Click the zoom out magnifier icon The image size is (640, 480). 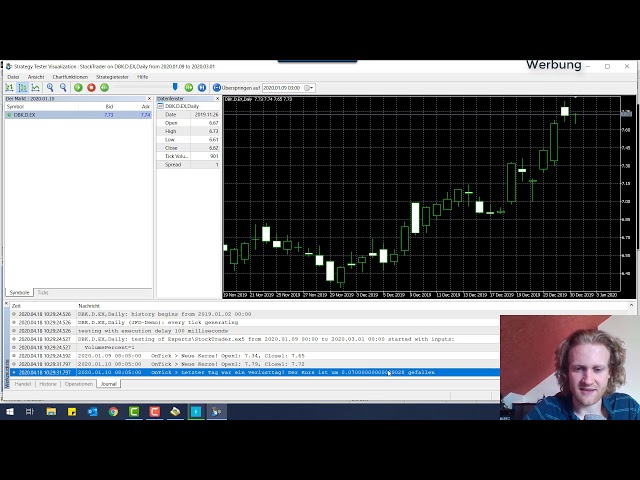click(63, 88)
